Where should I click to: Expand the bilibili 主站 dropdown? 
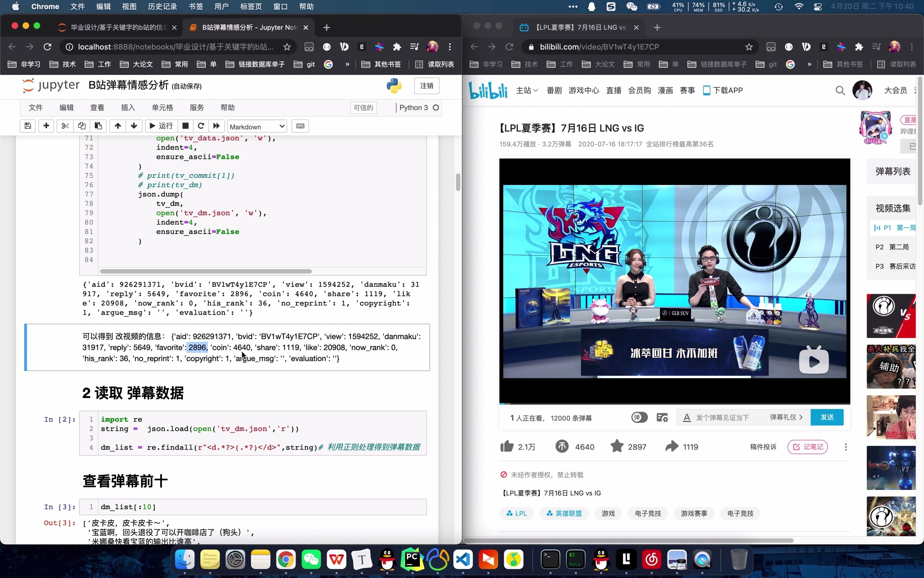point(527,91)
